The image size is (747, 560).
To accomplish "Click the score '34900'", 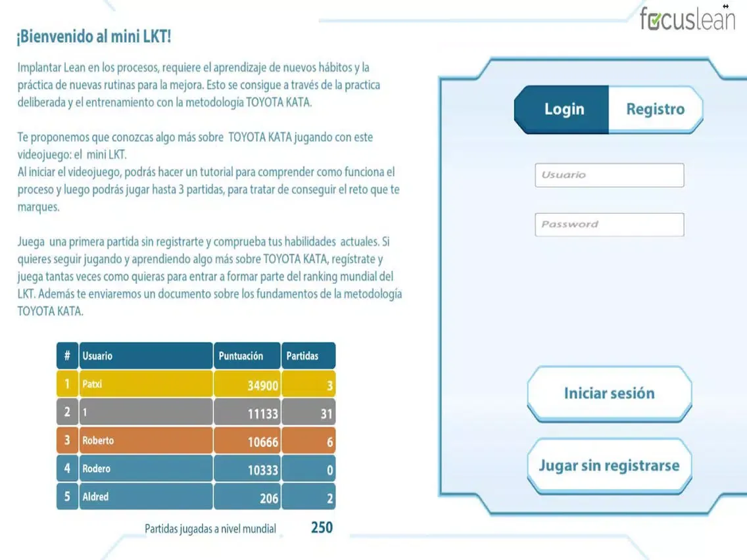I will 262,385.
